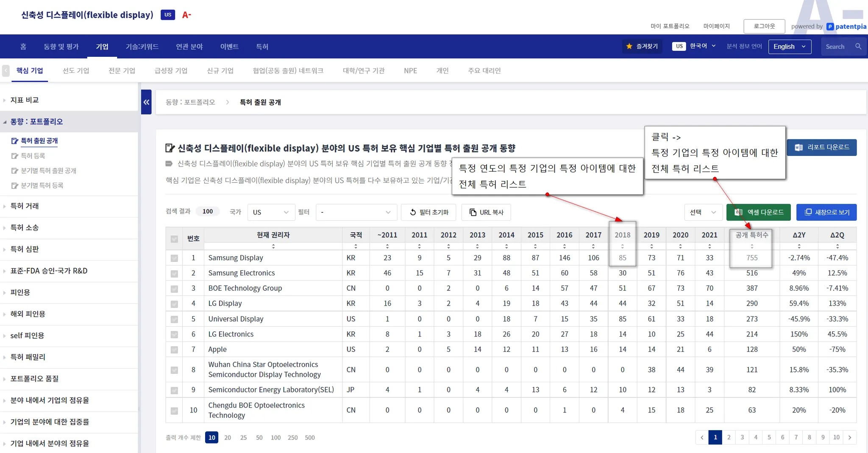Sort by the Δ2Y column arrows
The width and height of the screenshot is (868, 453).
point(799,246)
